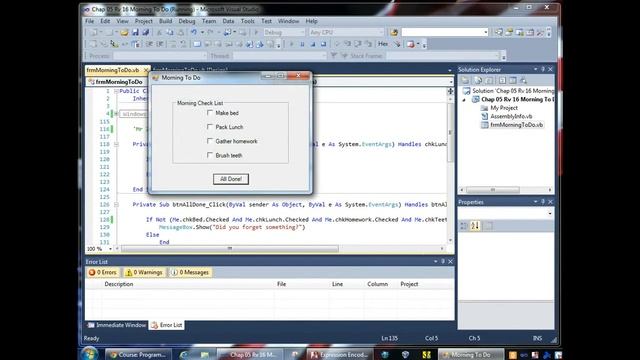Viewport: 640px width, 360px height.
Task: Open the Debug menu
Action: [x=187, y=21]
